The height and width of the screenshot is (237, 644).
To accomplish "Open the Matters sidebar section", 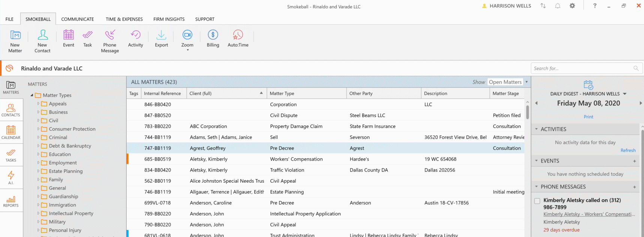I will pos(11,87).
